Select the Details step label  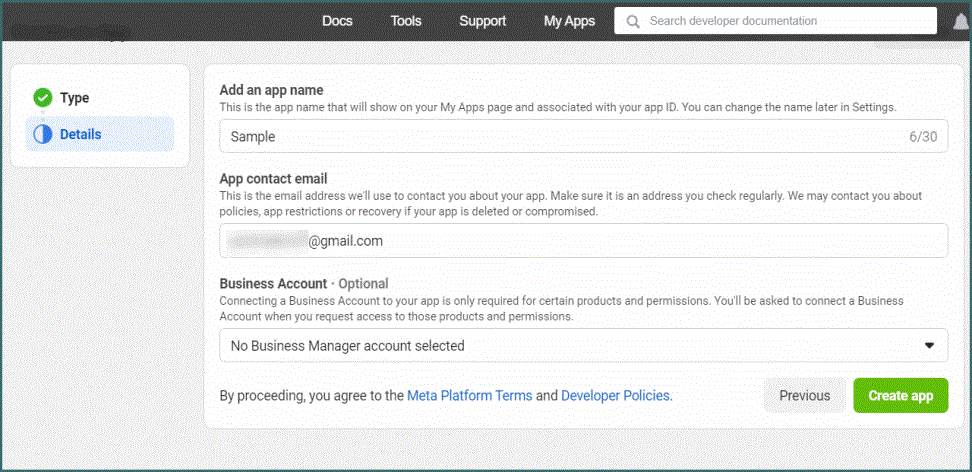(81, 134)
